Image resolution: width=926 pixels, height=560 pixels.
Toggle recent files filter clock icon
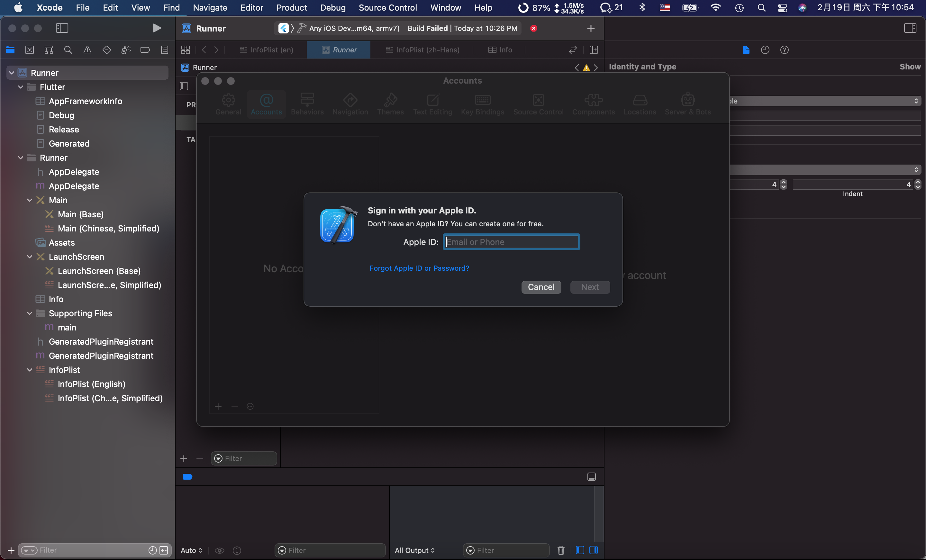(x=153, y=550)
